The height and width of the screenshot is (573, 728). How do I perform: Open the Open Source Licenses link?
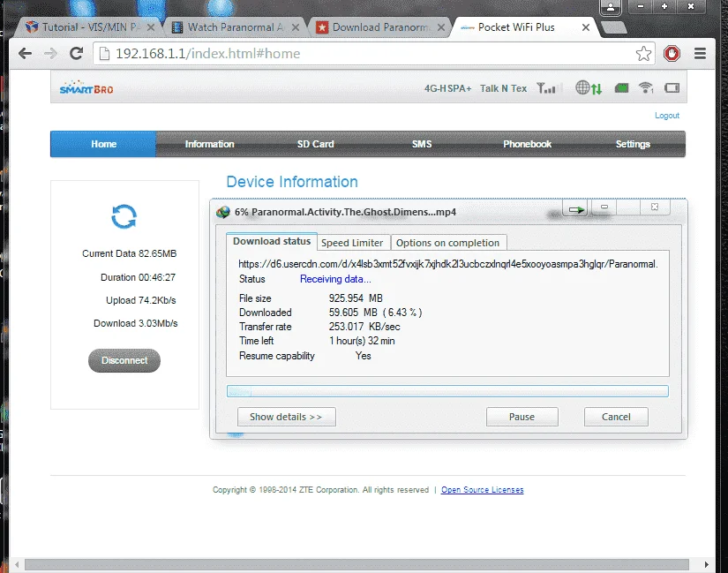[483, 490]
